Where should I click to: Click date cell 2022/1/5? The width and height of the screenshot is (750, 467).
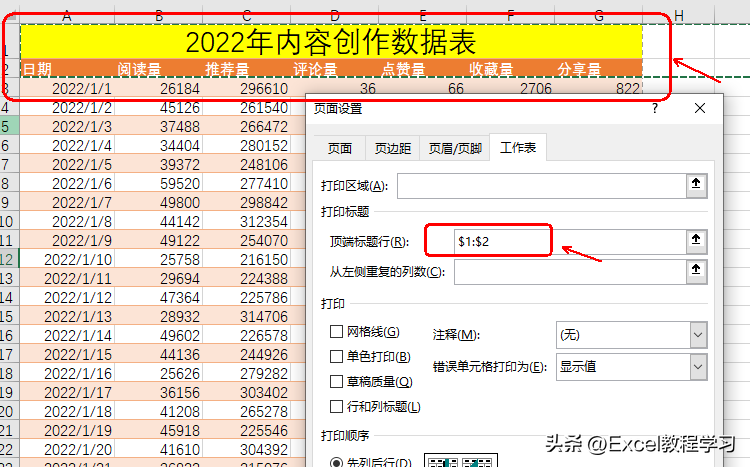coord(67,165)
